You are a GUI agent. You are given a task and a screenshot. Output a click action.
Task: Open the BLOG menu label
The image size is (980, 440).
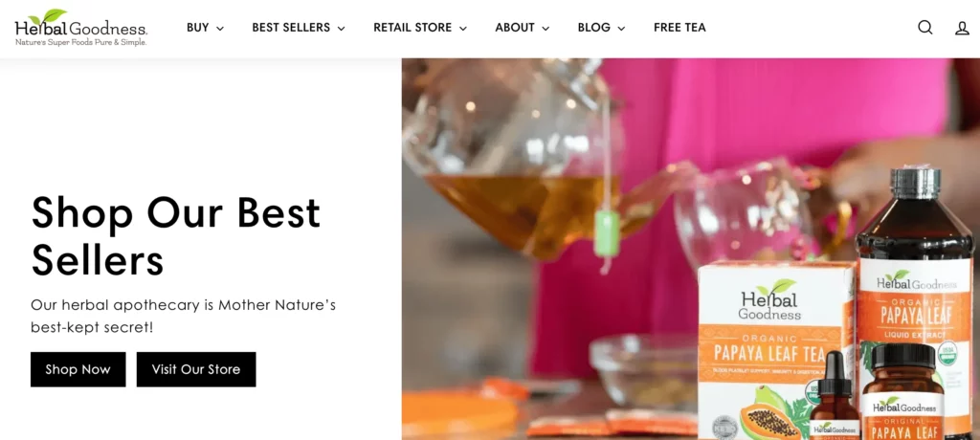click(593, 28)
